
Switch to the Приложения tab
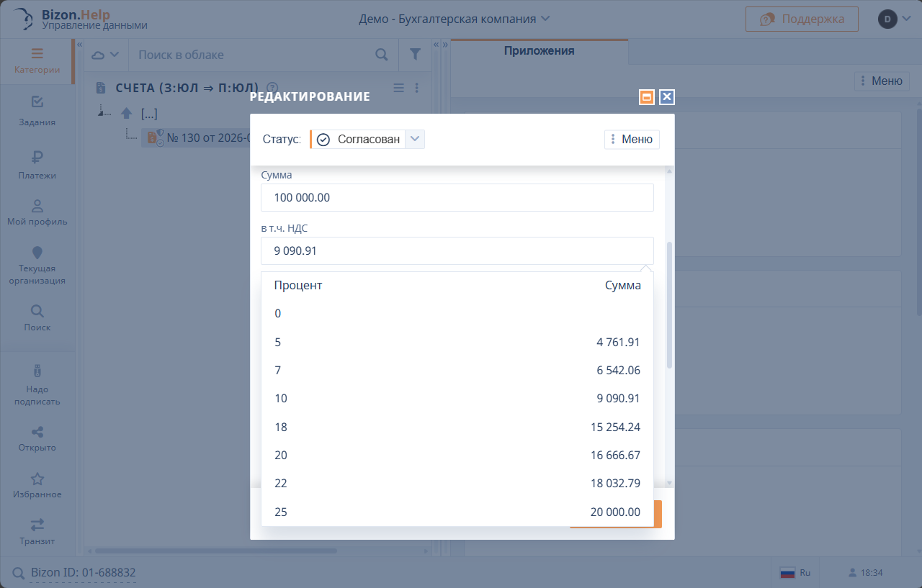click(539, 51)
